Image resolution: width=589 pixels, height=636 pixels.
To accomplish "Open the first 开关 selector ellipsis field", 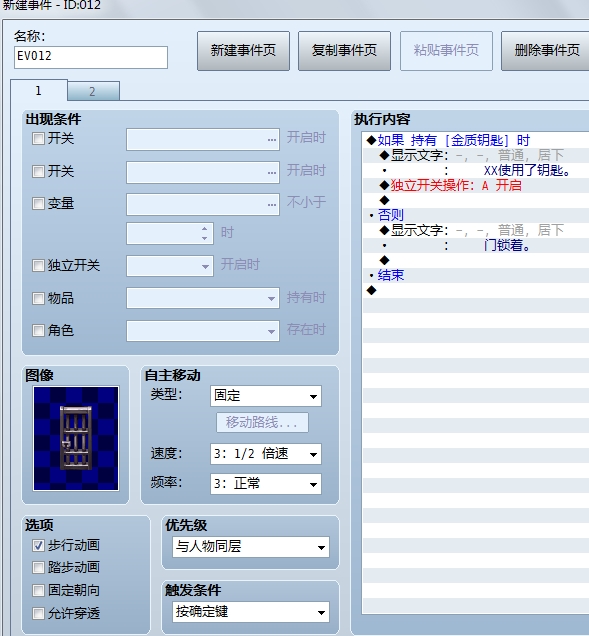I will [203, 140].
